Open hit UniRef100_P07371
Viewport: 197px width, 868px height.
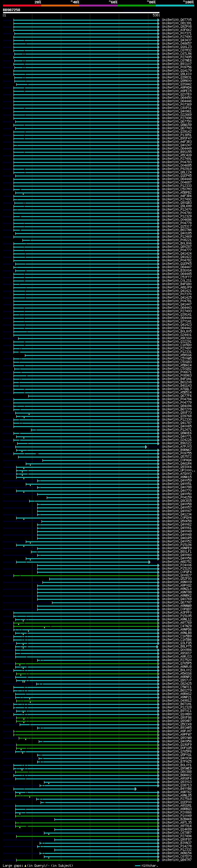176,33
